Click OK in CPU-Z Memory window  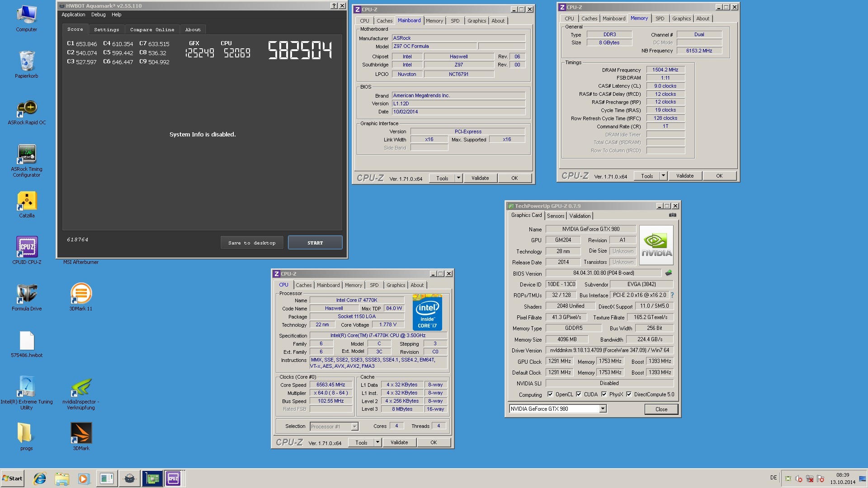pyautogui.click(x=719, y=176)
